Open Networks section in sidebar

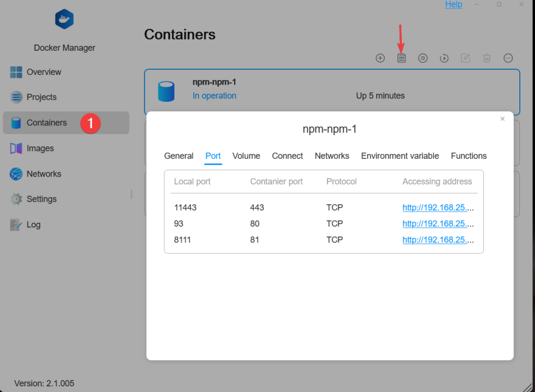[44, 174]
